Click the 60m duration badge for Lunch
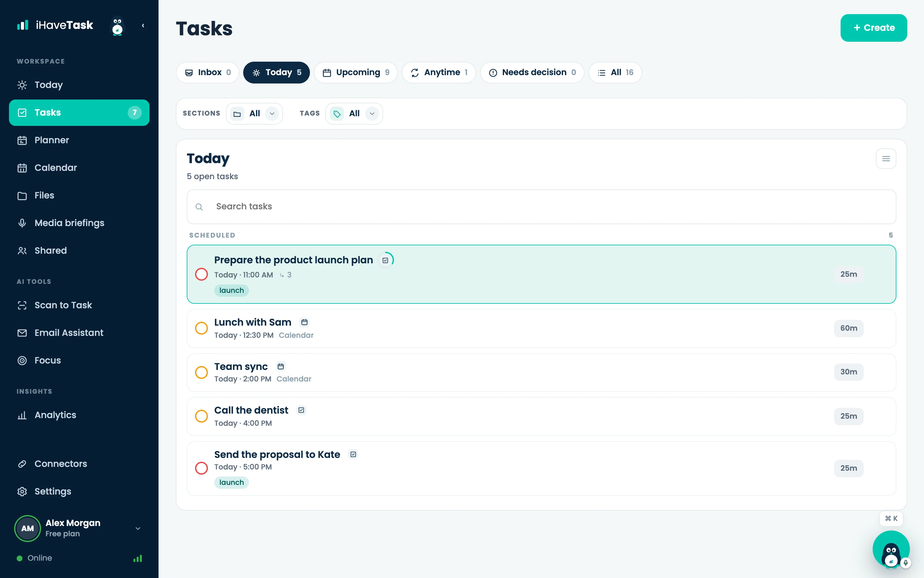Screen dimensions: 924x578 tap(848, 328)
